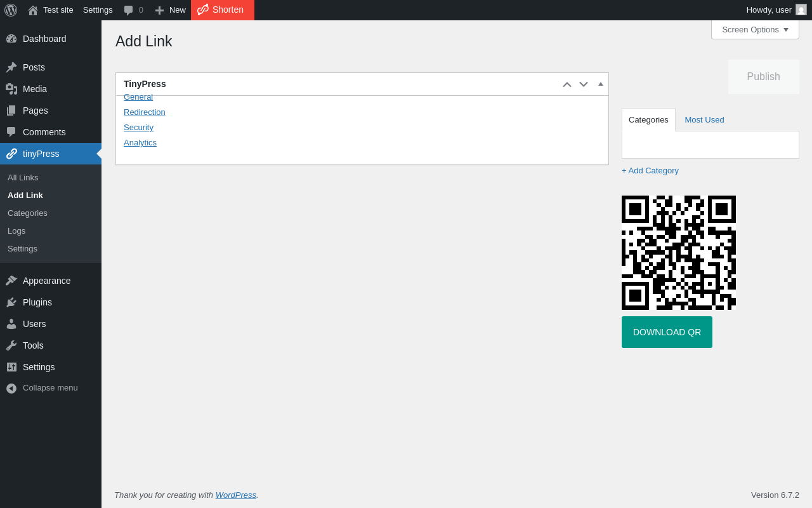Open the General section link

pos(138,97)
